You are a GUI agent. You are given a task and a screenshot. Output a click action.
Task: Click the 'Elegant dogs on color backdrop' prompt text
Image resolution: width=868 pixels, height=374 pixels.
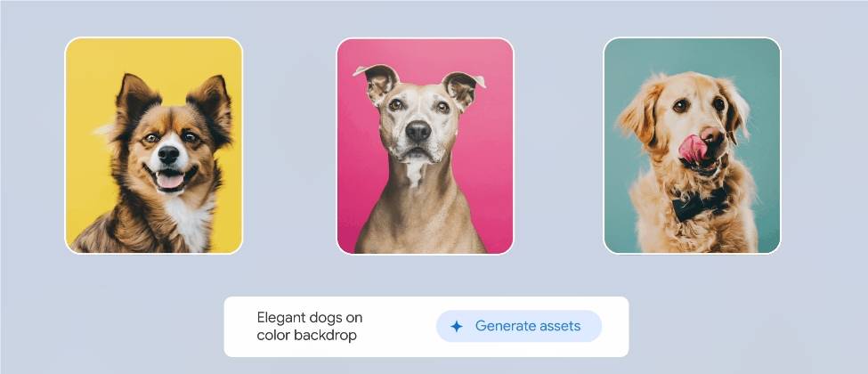[310, 326]
